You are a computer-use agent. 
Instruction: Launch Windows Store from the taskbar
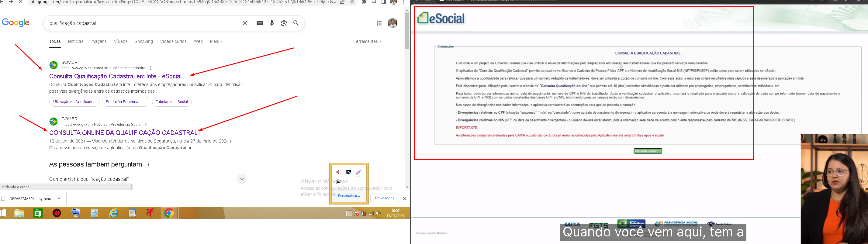click(x=38, y=213)
